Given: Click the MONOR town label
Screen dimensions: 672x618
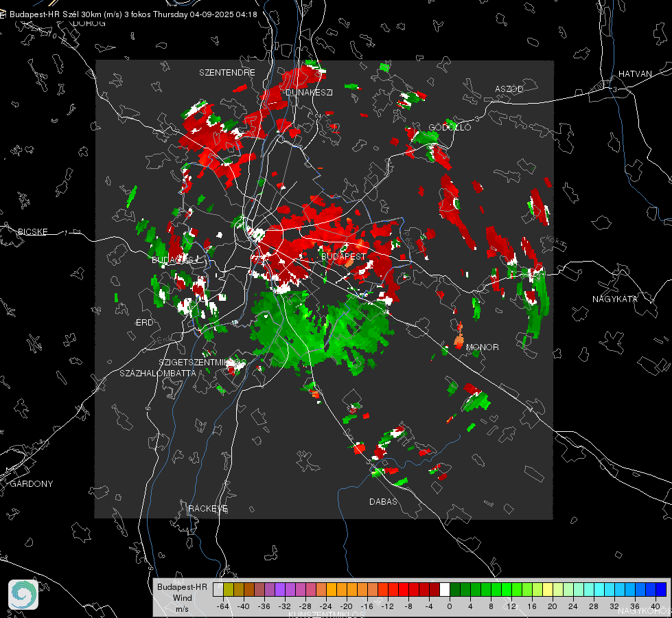Looking at the screenshot, I should click(x=482, y=347).
